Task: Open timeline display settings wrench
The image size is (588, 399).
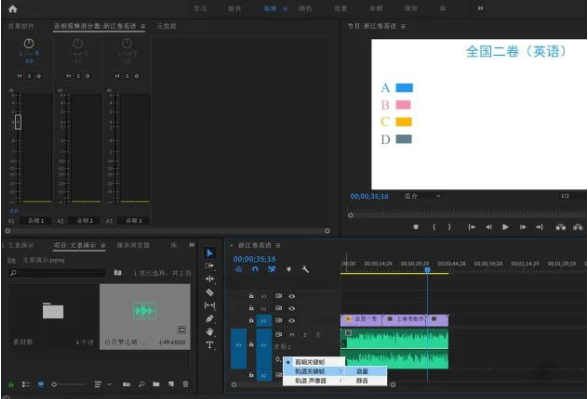Action: tap(305, 269)
